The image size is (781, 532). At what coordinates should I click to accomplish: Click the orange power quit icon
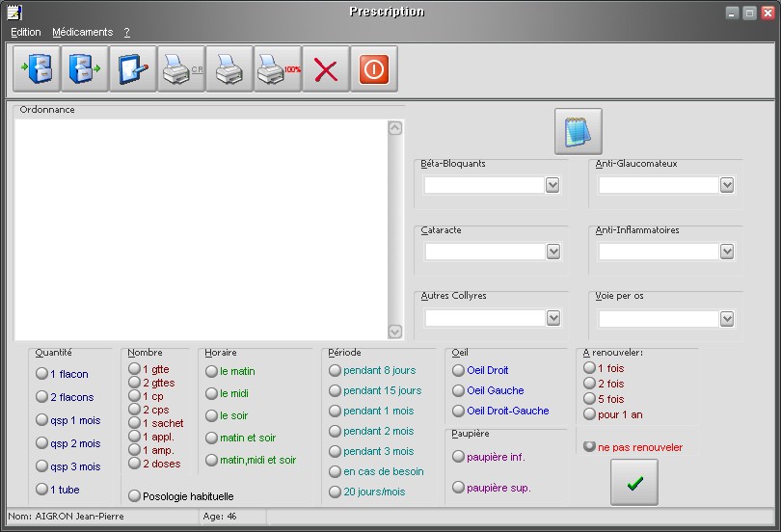click(x=374, y=69)
